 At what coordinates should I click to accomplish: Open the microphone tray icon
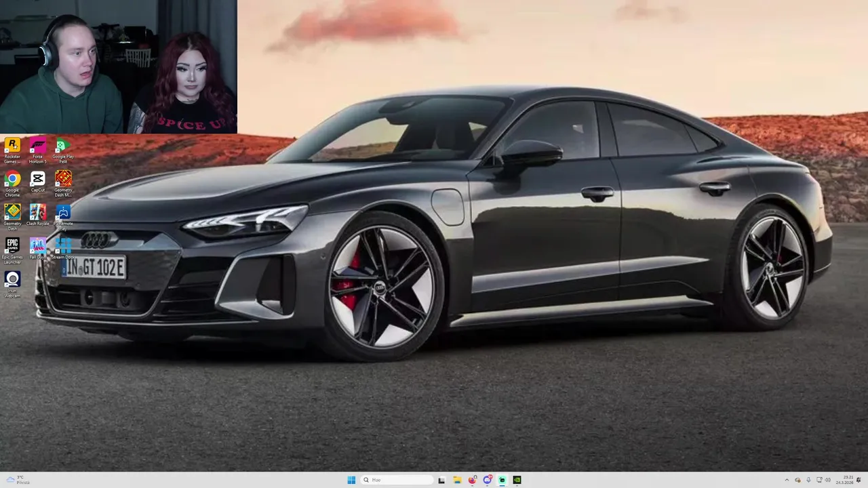click(x=808, y=480)
